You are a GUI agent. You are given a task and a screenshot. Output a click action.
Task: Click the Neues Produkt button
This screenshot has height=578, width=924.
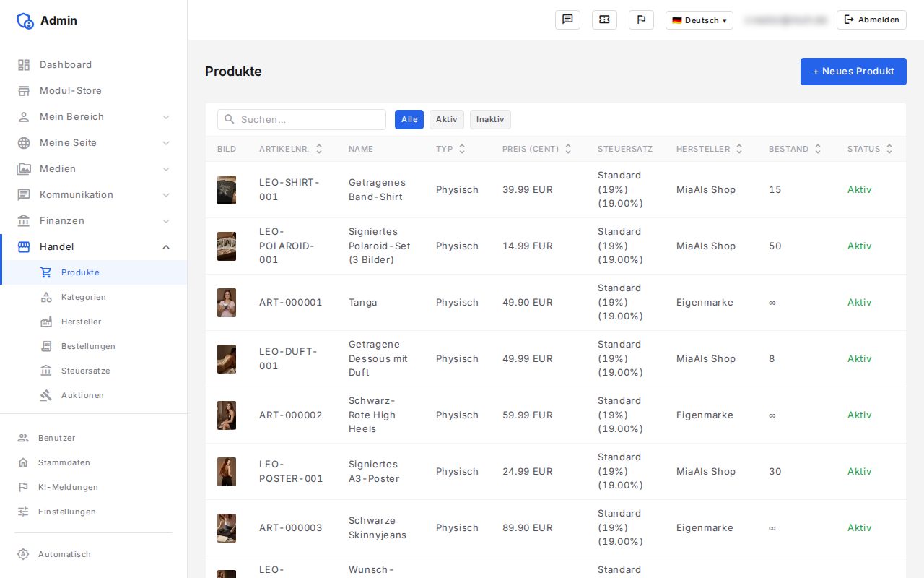pos(853,72)
